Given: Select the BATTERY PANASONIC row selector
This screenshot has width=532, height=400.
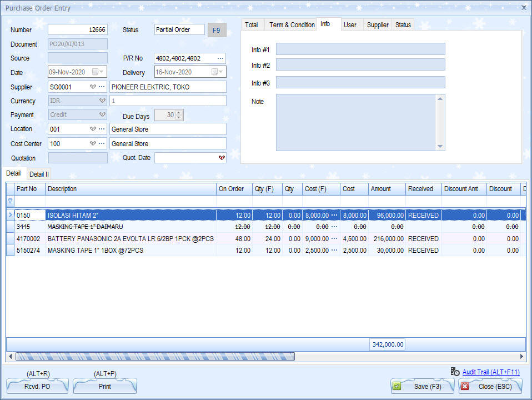Looking at the screenshot, I should (x=10, y=239).
